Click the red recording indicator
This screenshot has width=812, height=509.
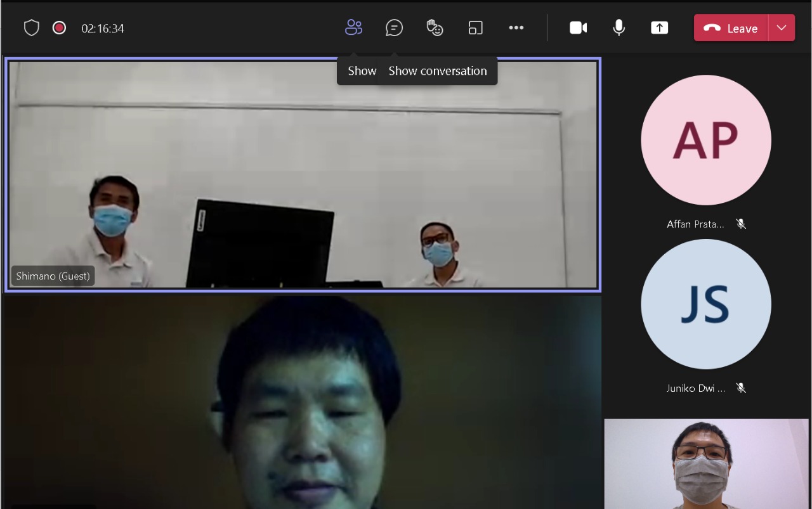[x=59, y=28]
